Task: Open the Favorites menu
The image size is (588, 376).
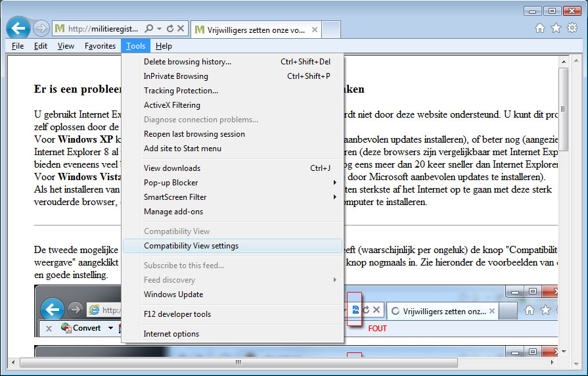Action: coord(100,46)
